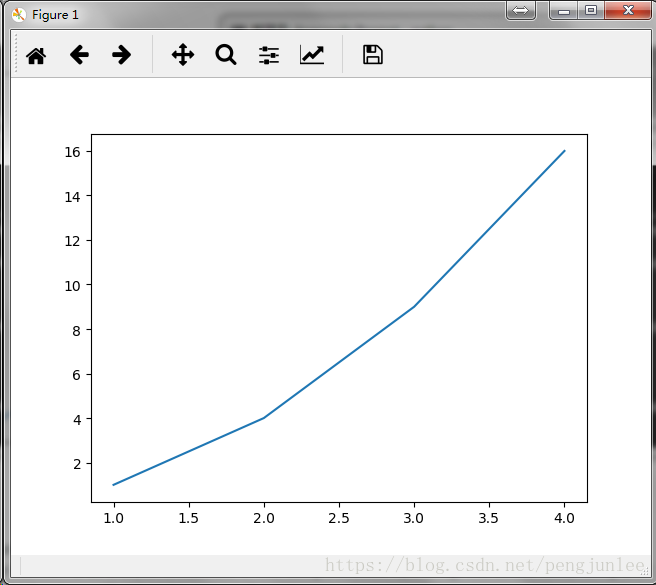656x585 pixels.
Task: Minimize the Figure 1 window
Action: (564, 10)
